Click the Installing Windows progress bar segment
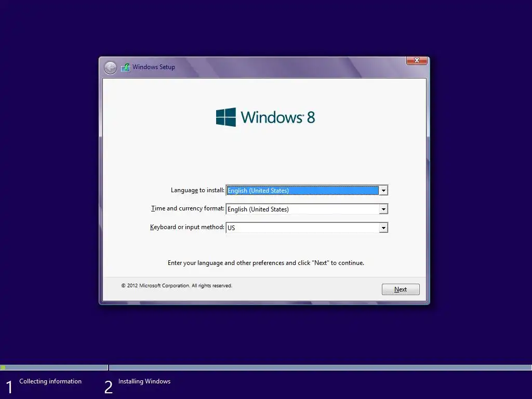This screenshot has height=399, width=532. coord(320,367)
